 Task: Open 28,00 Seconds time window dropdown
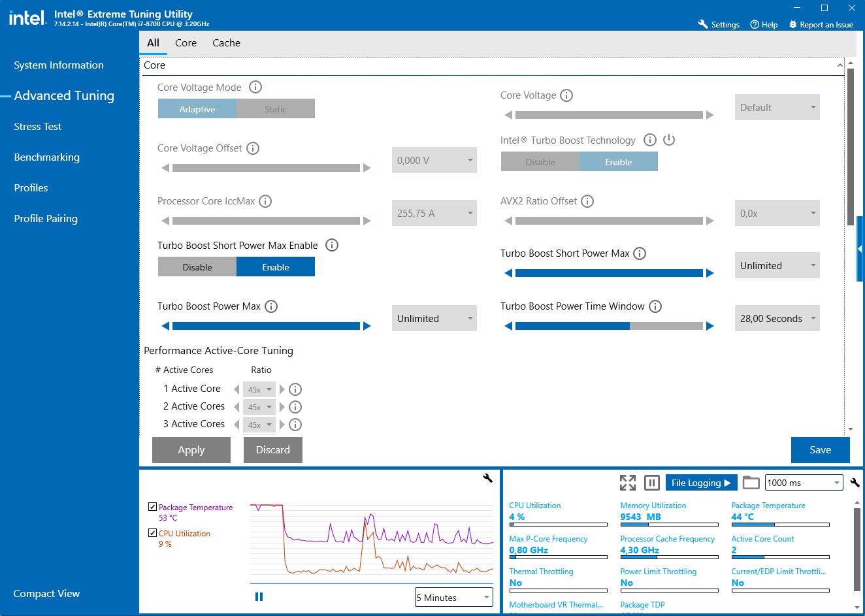777,318
